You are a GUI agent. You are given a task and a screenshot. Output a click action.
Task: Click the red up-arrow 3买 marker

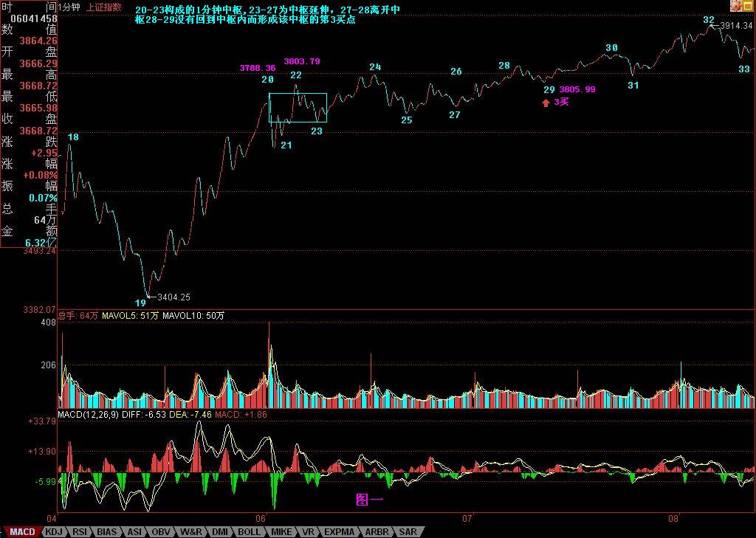point(546,103)
